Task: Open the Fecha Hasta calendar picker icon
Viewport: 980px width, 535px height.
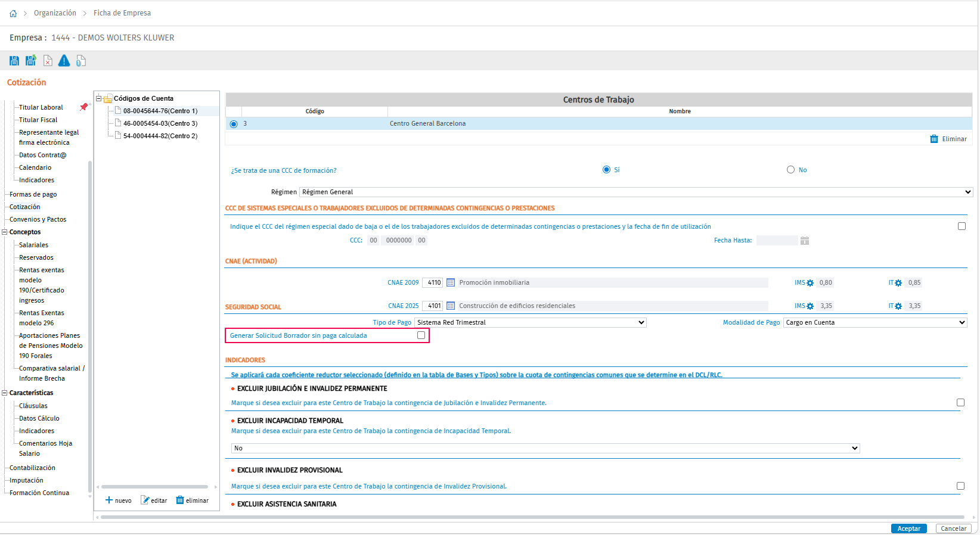Action: tap(805, 241)
